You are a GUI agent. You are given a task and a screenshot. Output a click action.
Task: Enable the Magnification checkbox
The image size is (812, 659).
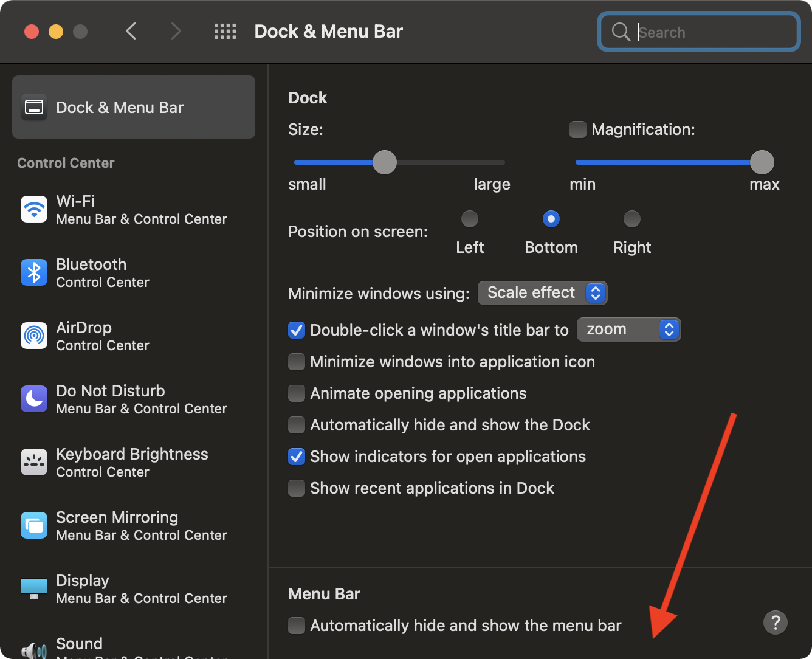point(577,129)
